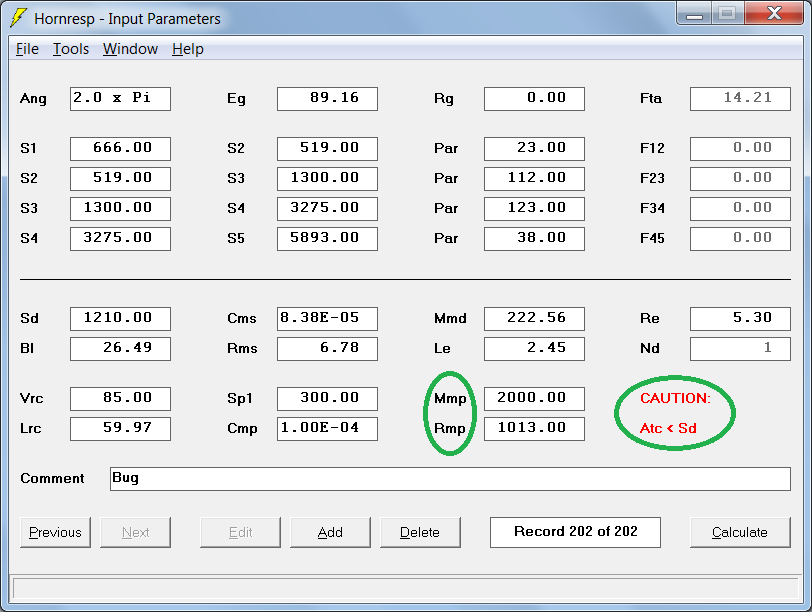Select the Eg field showing 89.16
The height and width of the screenshot is (612, 812).
tap(327, 99)
